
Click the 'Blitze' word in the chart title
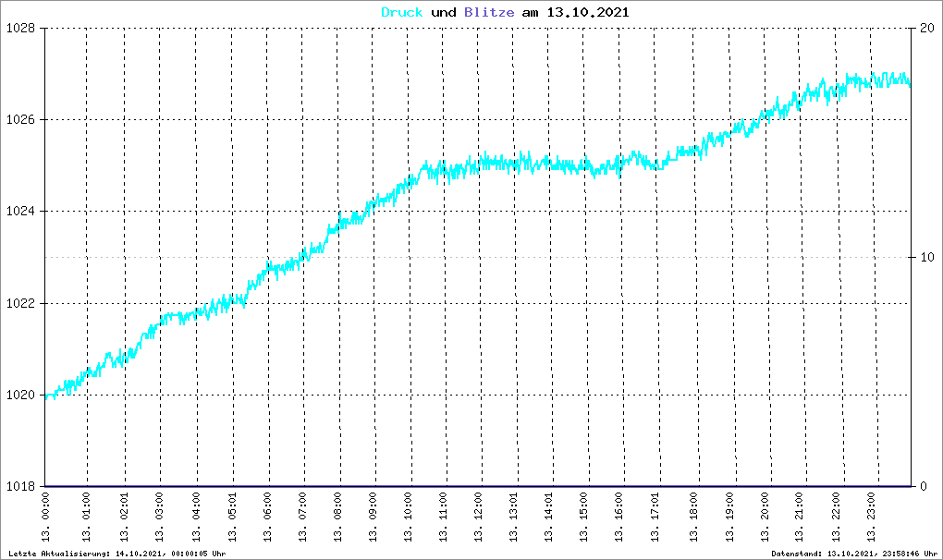click(x=489, y=13)
